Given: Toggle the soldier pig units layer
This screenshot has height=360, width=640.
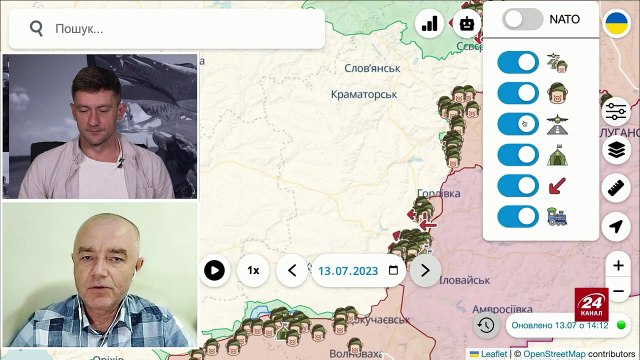Looking at the screenshot, I should (518, 93).
